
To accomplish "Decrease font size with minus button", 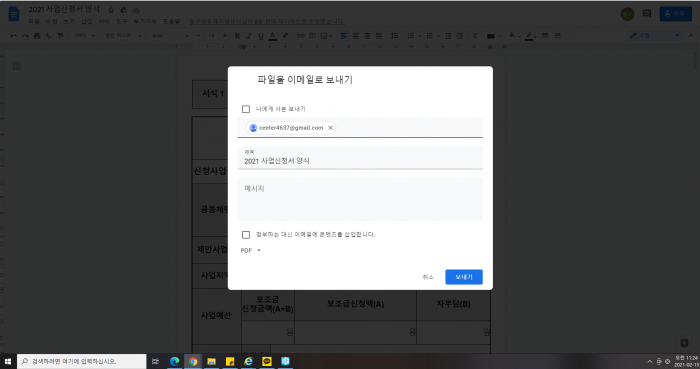I will pos(199,36).
